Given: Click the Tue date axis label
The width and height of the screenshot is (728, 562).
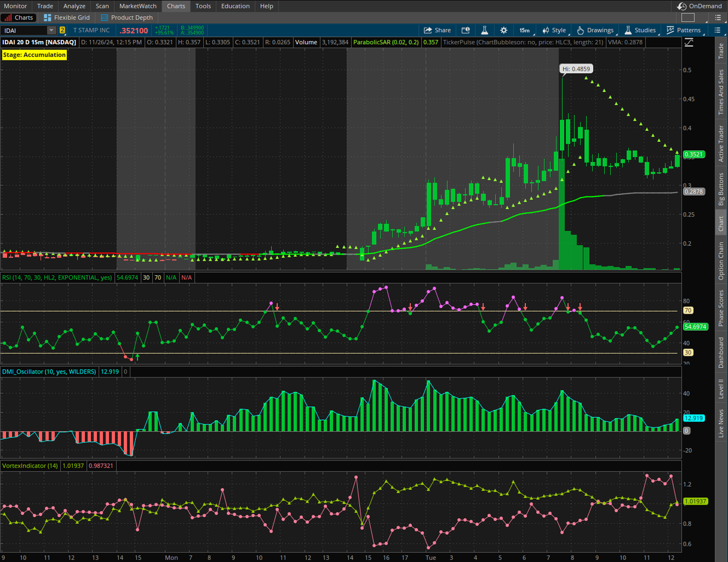Looking at the screenshot, I should tap(431, 557).
